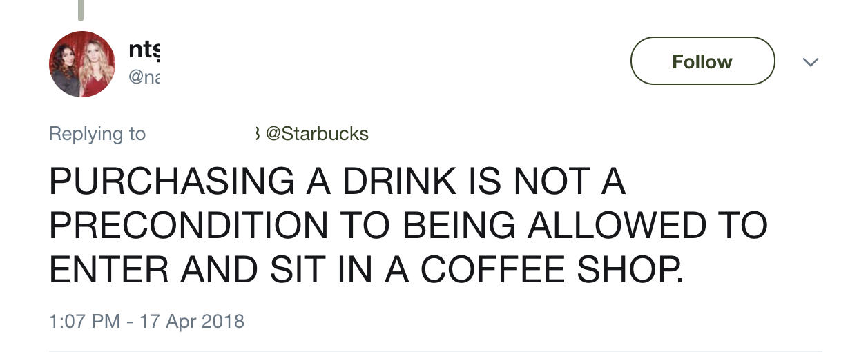868x352 pixels.
Task: Open the tweet timestamp 1:07 PM
Action: point(84,322)
